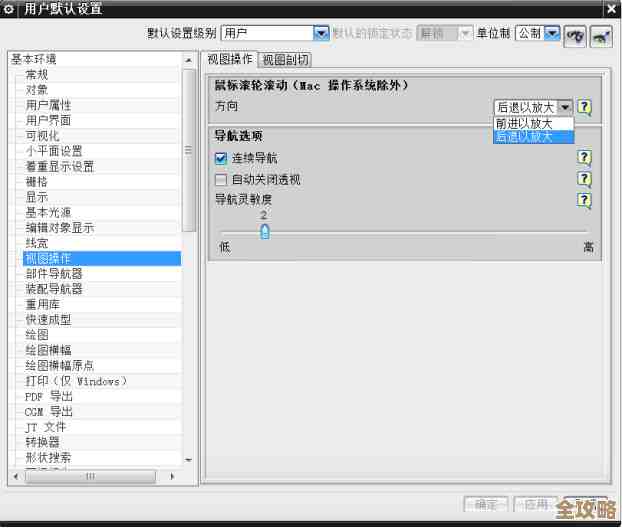Select the 绘图 tree item

(x=36, y=335)
